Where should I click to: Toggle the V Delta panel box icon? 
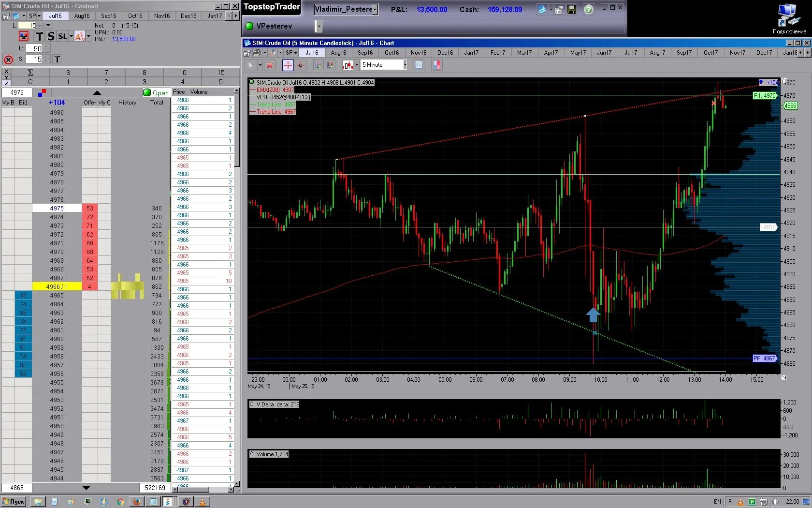pos(252,404)
